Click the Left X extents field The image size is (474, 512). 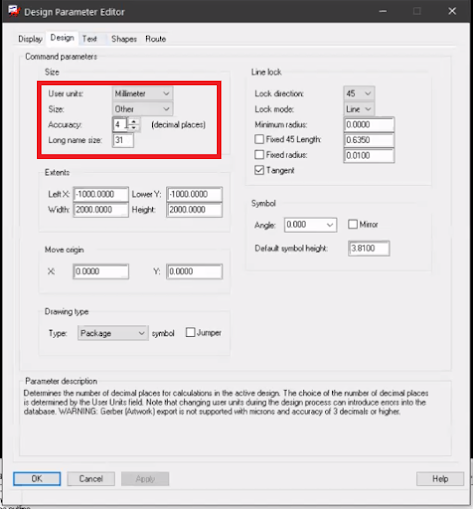click(101, 194)
